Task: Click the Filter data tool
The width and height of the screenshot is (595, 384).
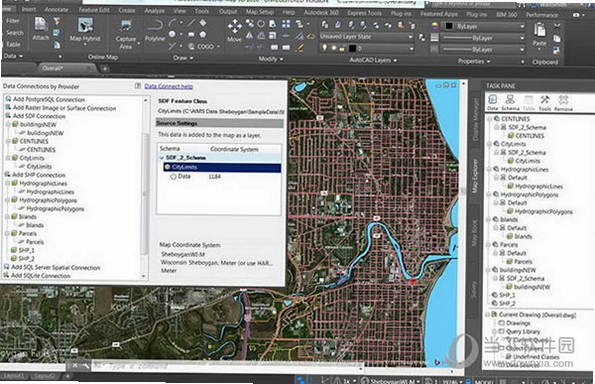Action: [13, 21]
